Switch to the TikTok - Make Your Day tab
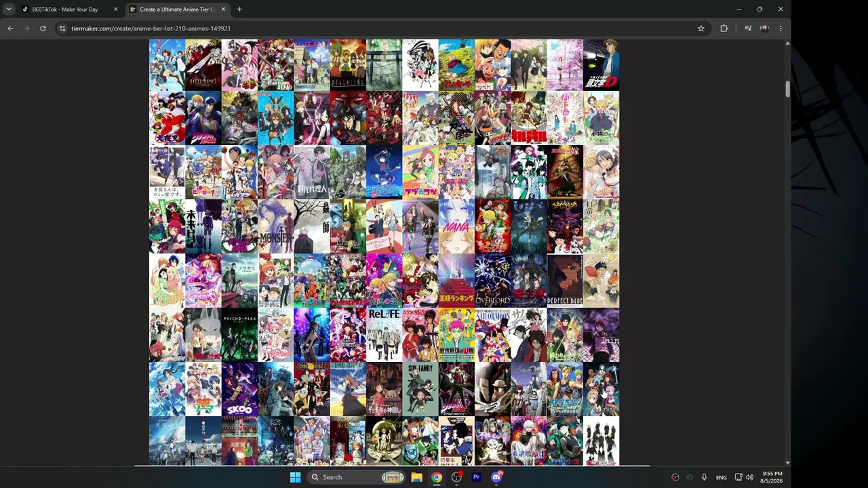The width and height of the screenshot is (868, 488). [x=69, y=9]
